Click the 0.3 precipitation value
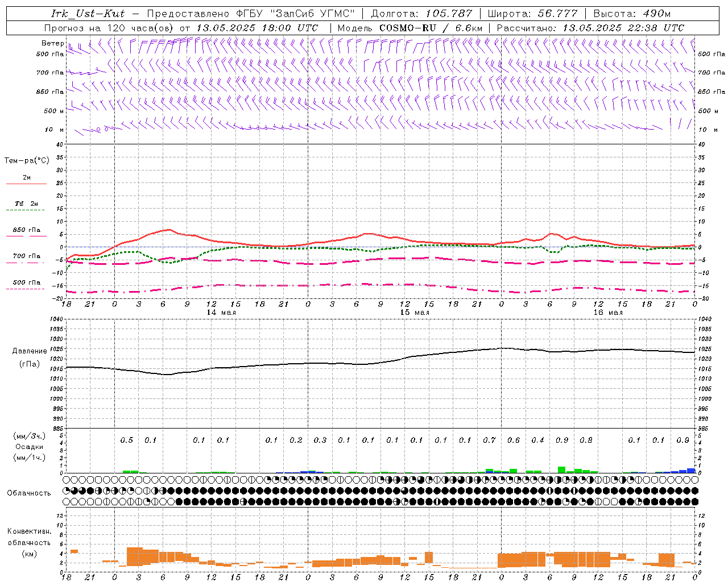The image size is (728, 582). pyautogui.click(x=320, y=440)
